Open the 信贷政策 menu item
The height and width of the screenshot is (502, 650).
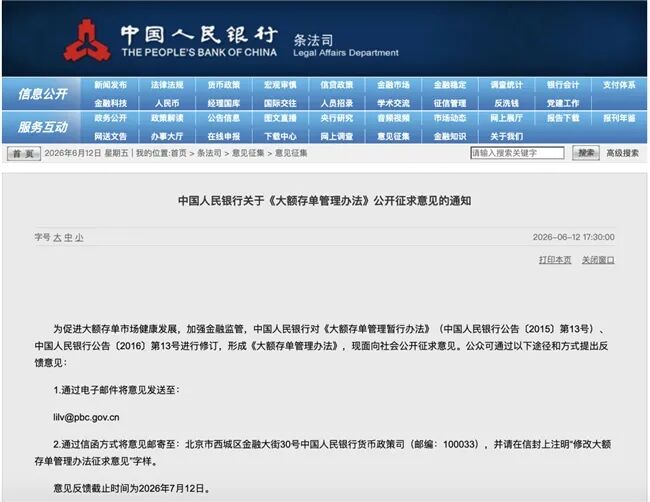click(337, 85)
